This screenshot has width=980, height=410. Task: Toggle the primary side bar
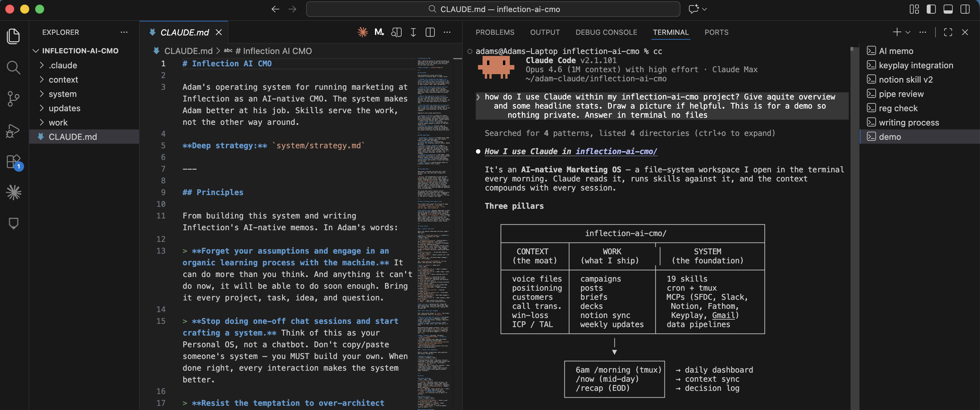931,9
